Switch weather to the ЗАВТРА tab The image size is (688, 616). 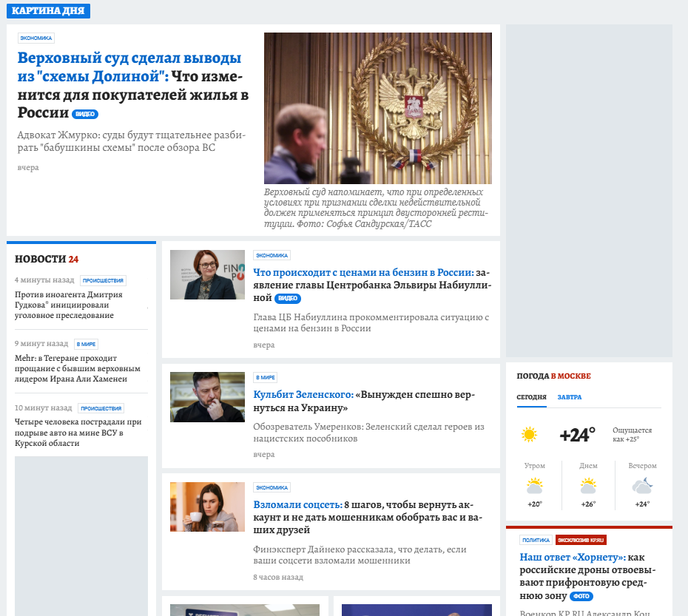[570, 397]
